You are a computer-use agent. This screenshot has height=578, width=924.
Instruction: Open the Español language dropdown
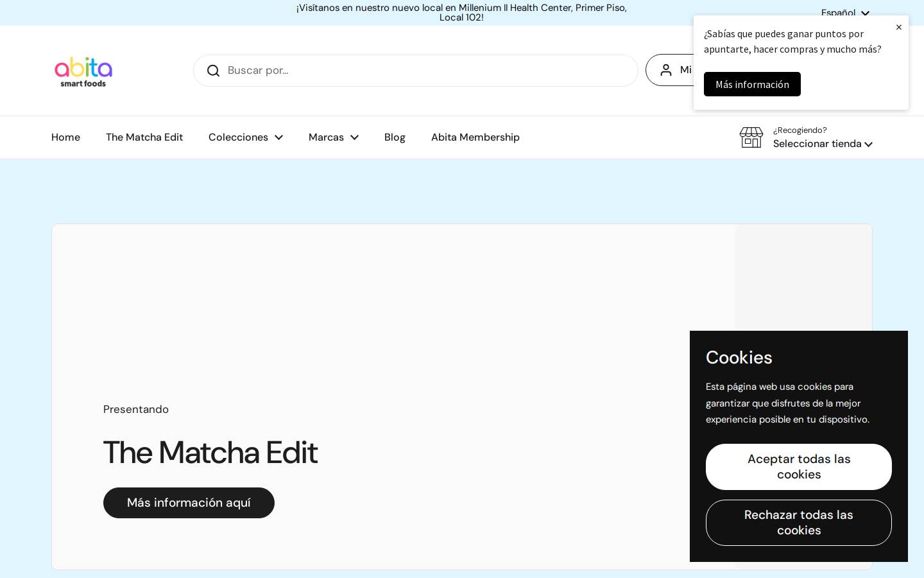coord(845,13)
